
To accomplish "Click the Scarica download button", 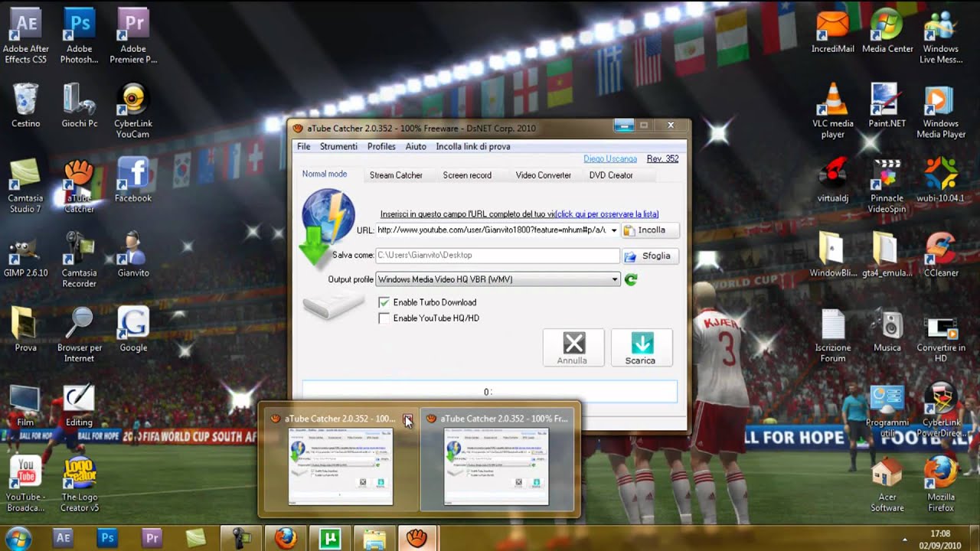I will 642,348.
